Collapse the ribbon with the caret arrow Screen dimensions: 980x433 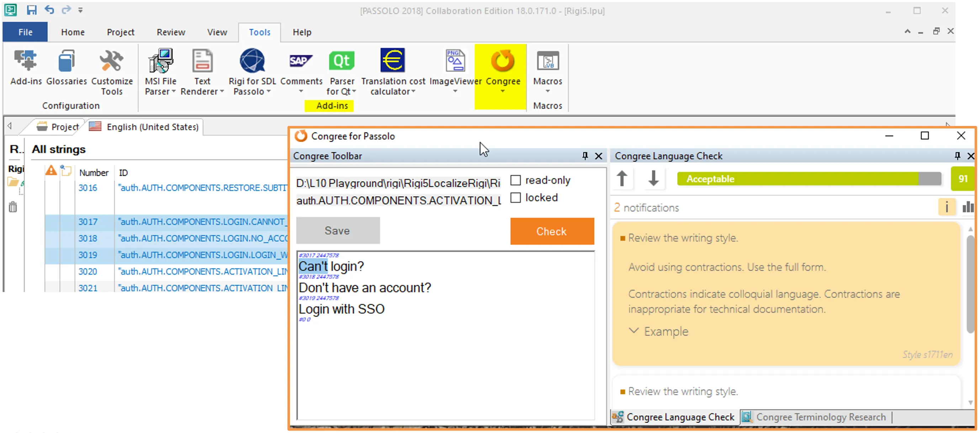point(907,32)
